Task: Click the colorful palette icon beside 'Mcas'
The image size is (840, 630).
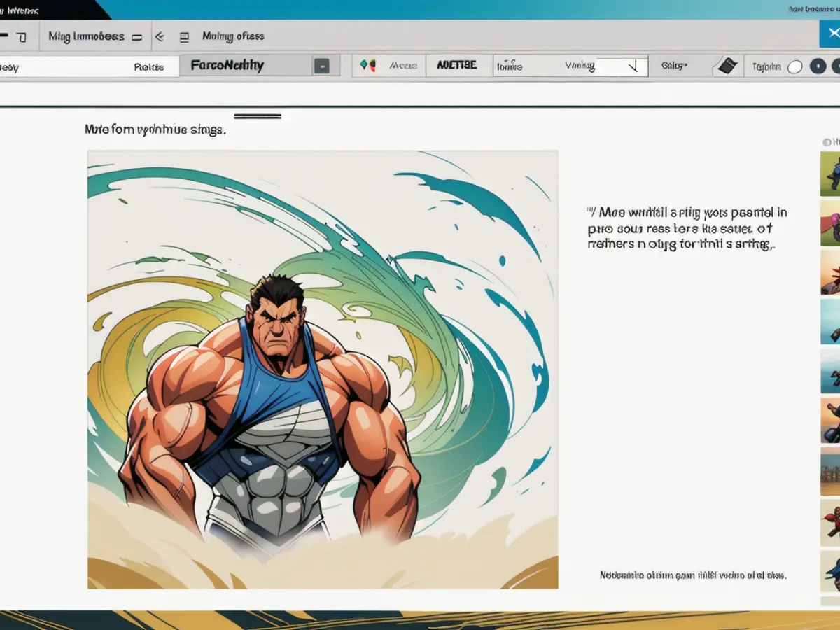Action: (x=367, y=66)
